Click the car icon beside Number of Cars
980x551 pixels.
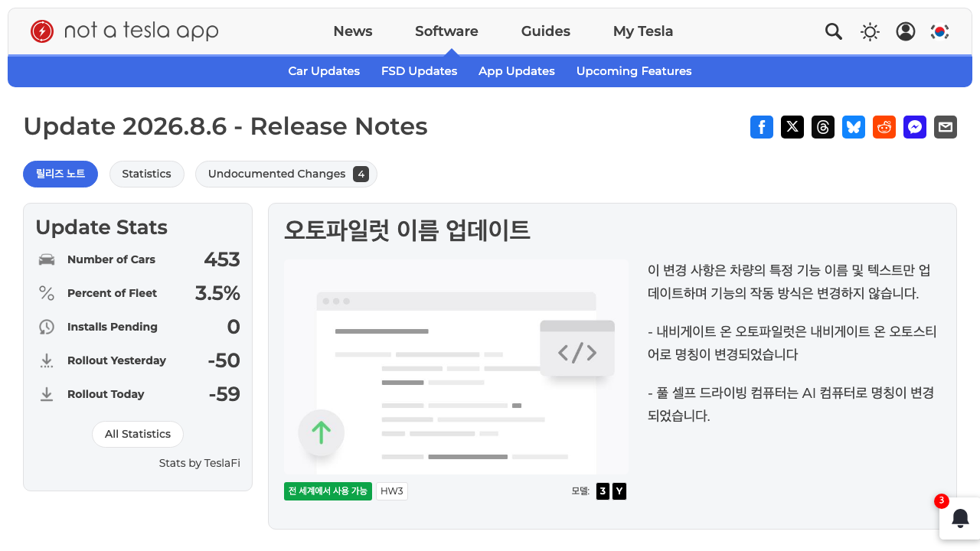tap(47, 259)
